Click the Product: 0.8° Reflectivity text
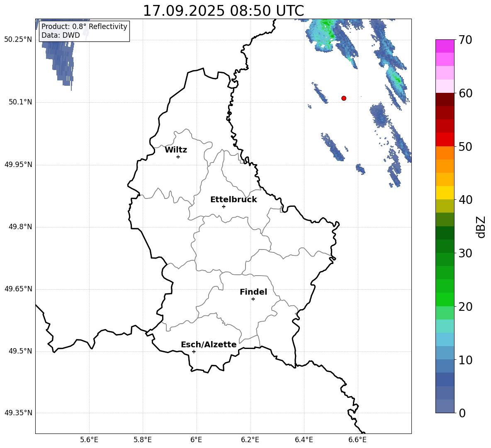This screenshot has width=491, height=448. 84,26
